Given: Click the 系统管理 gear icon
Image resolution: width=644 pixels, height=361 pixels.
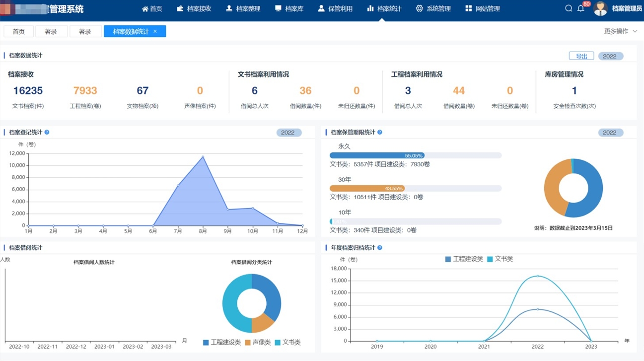Looking at the screenshot, I should 420,8.
